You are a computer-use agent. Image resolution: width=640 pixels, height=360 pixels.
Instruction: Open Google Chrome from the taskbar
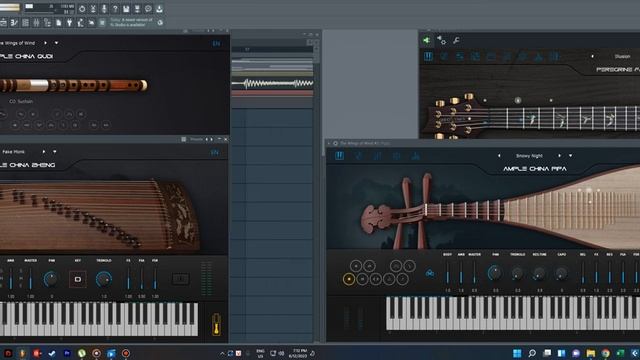[x=606, y=353]
